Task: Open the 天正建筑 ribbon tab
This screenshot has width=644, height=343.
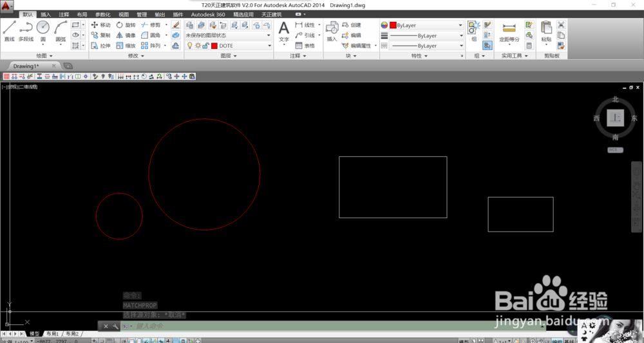Action: pyautogui.click(x=272, y=14)
